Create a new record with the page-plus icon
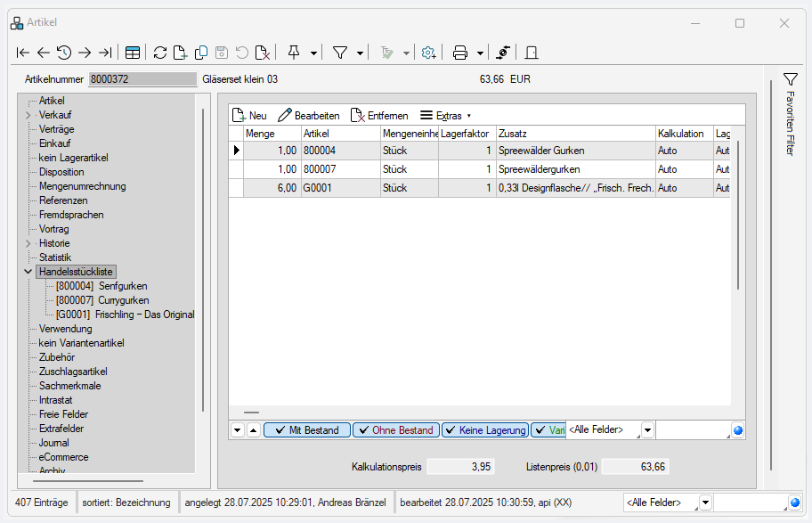The image size is (812, 523). pyautogui.click(x=181, y=53)
